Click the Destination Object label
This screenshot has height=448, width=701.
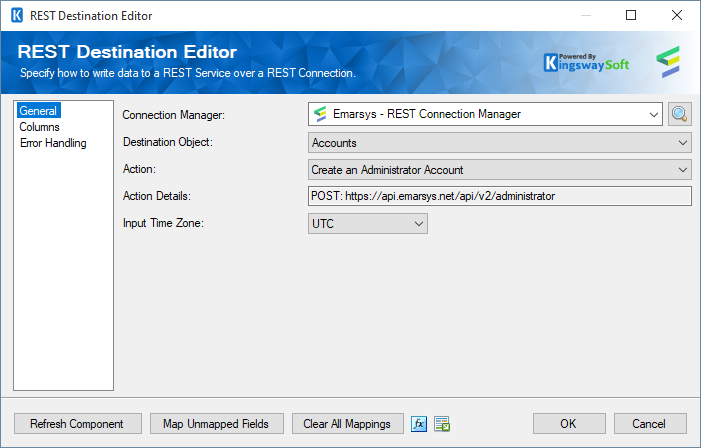point(168,142)
